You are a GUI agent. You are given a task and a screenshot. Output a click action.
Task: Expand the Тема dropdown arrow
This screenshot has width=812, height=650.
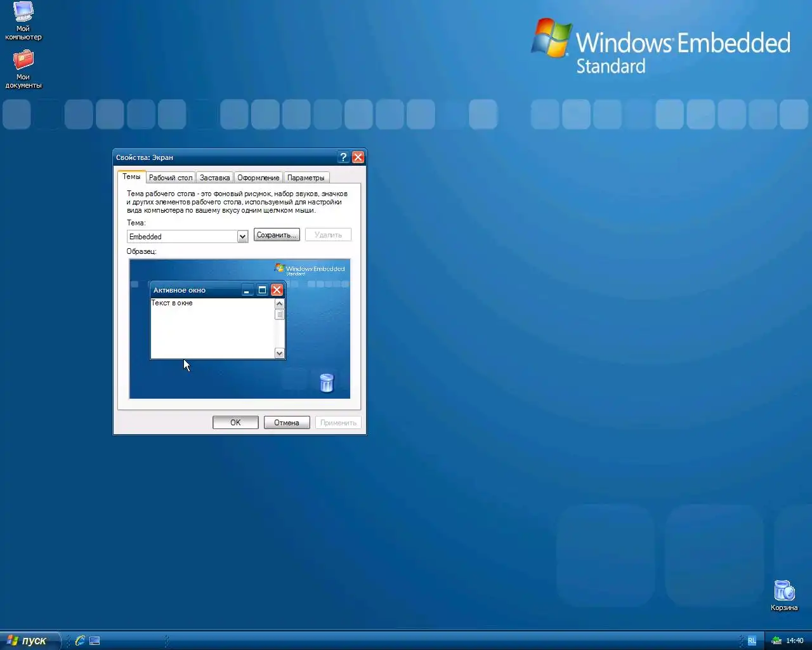coord(242,237)
